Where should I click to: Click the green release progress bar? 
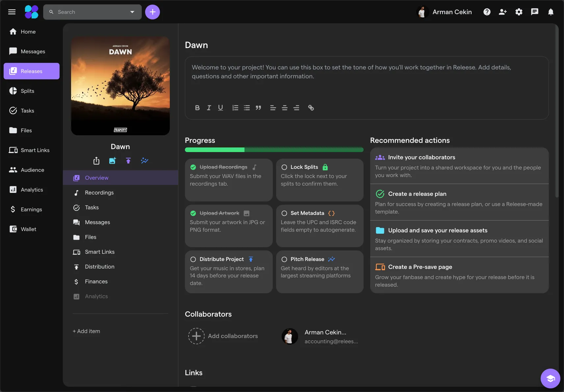click(x=274, y=150)
